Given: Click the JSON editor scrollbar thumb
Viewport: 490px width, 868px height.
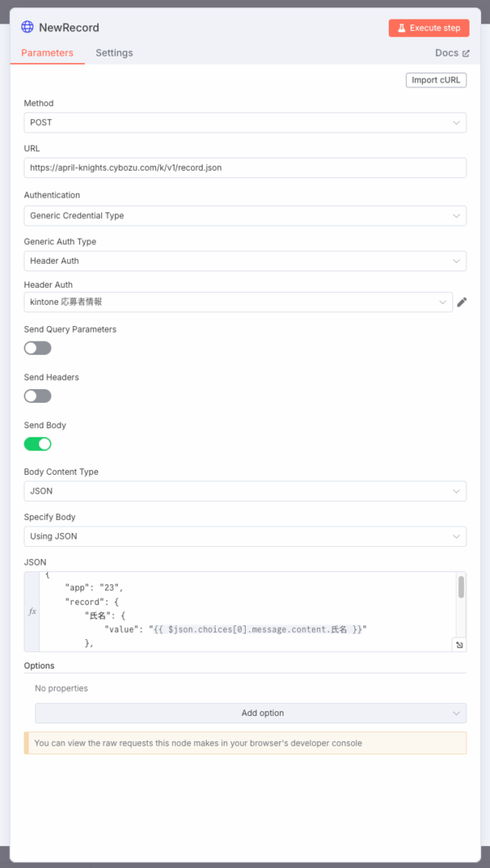Looking at the screenshot, I should 461,587.
